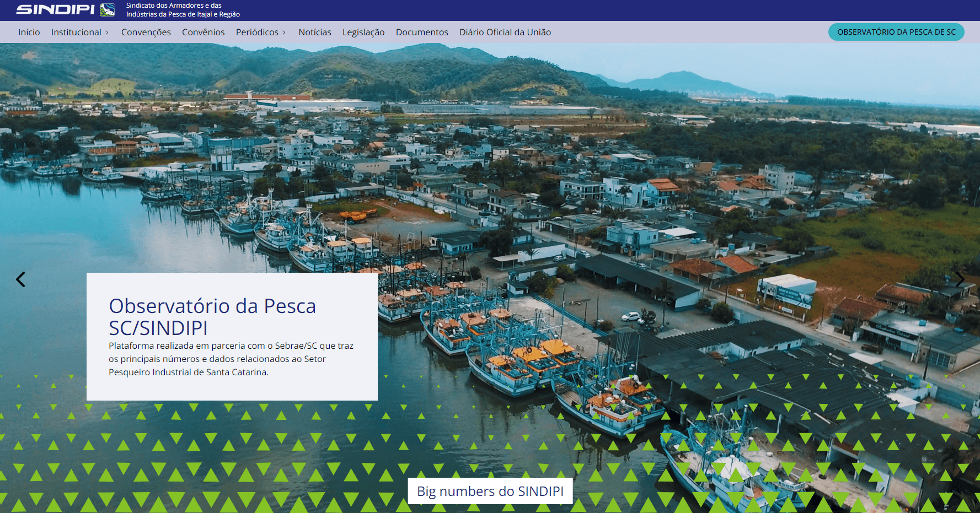Click the Sindicato dos Armadores tagline text

tap(183, 10)
